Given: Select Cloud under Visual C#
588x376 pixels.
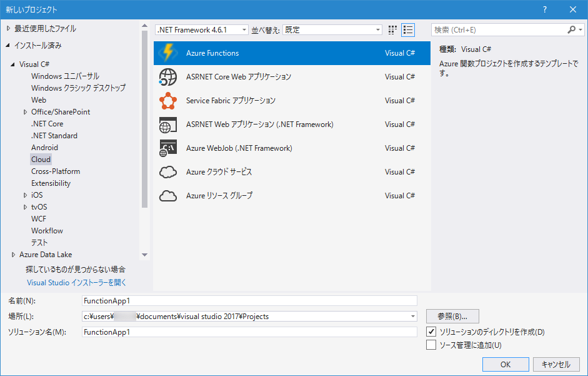Looking at the screenshot, I should [41, 159].
